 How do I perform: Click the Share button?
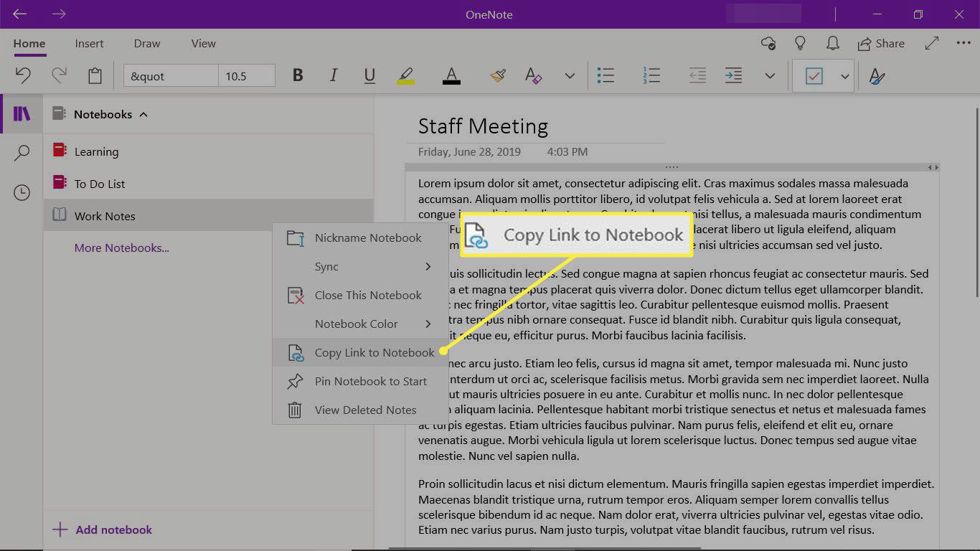882,44
